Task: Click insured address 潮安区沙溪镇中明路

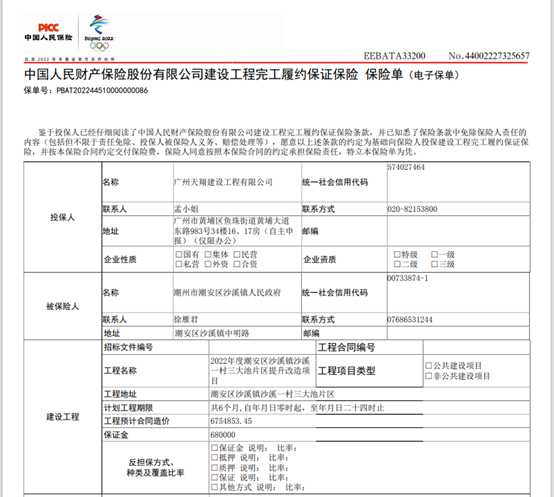Action: pyautogui.click(x=212, y=333)
